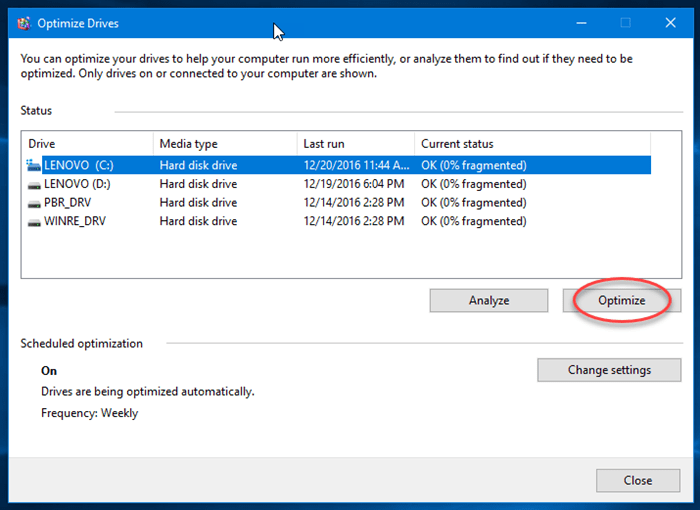Sort by Media type column header
700x510 pixels.
pyautogui.click(x=225, y=144)
